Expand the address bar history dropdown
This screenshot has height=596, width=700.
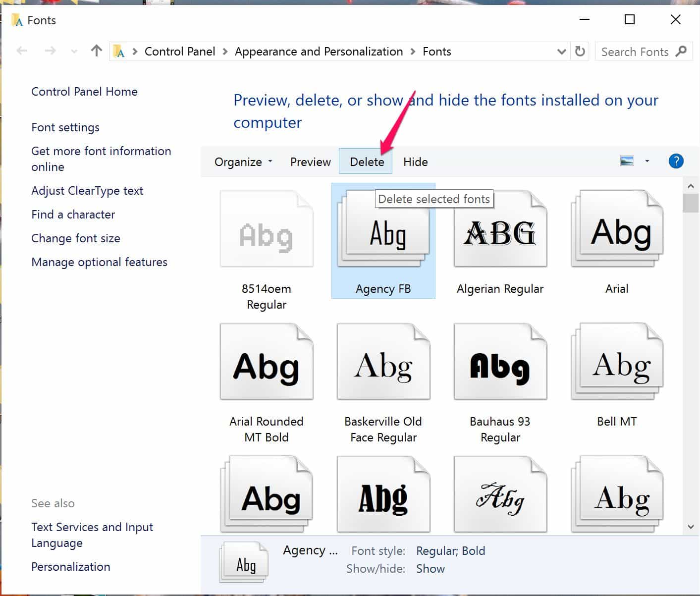coord(561,52)
